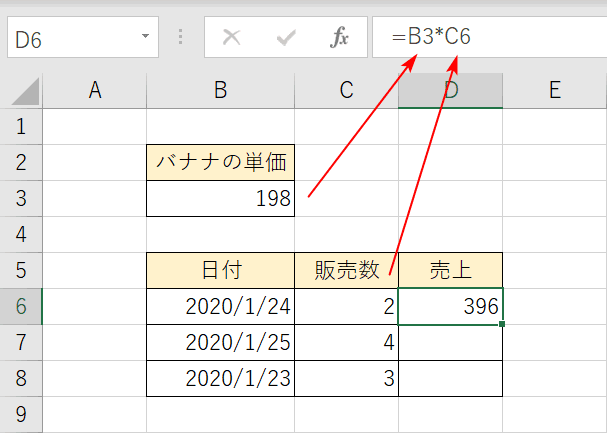This screenshot has width=607, height=433.
Task: Select column B header
Action: coord(221,91)
